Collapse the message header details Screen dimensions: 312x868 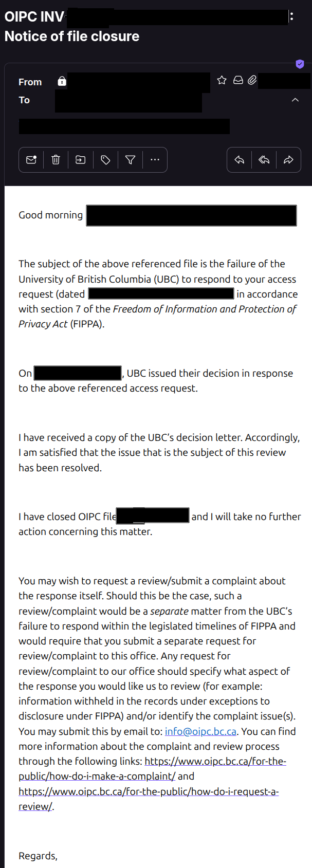click(295, 100)
